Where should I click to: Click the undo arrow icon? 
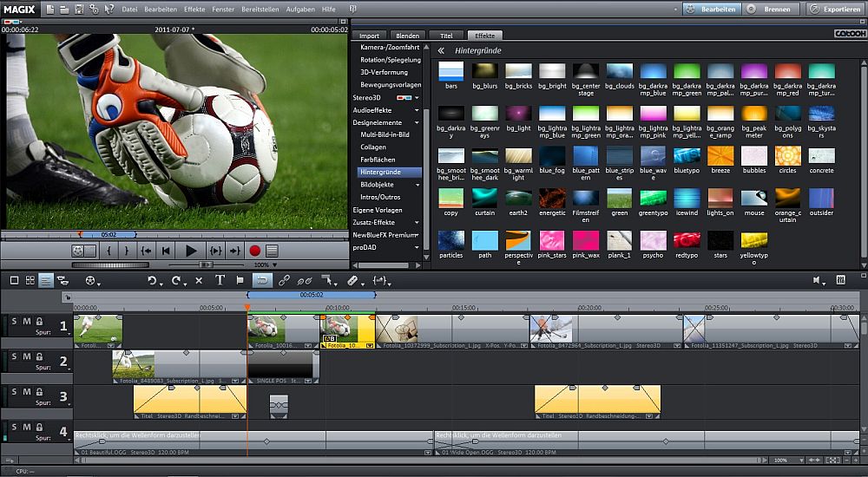tap(152, 280)
